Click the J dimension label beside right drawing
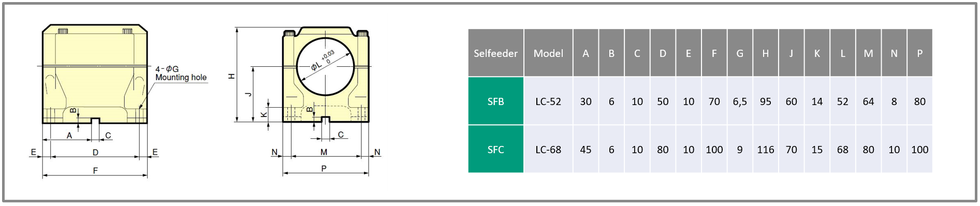The width and height of the screenshot is (980, 206). 248,94
